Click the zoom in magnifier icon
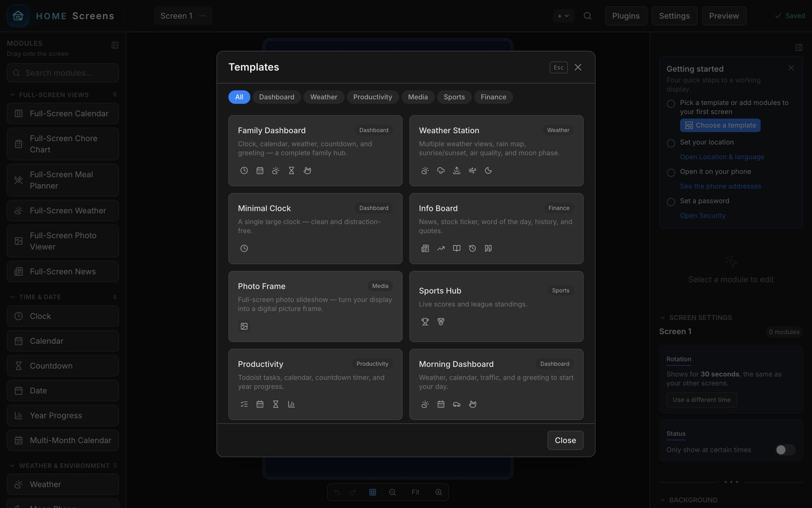812x508 pixels. [438, 492]
